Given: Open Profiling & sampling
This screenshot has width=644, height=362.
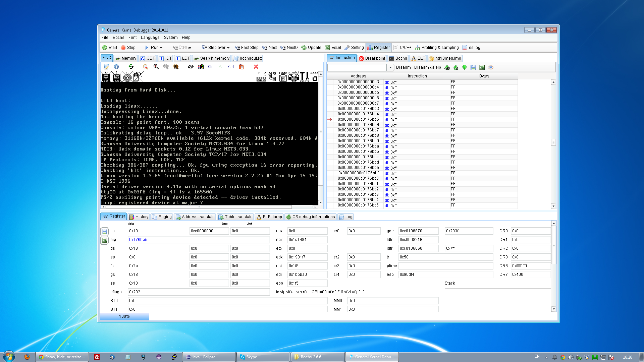Looking at the screenshot, I should pos(437,48).
